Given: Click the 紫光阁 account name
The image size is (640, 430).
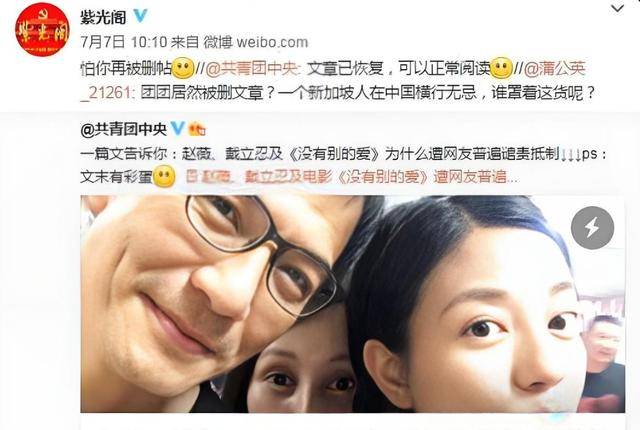Looking at the screenshot, I should (x=103, y=17).
